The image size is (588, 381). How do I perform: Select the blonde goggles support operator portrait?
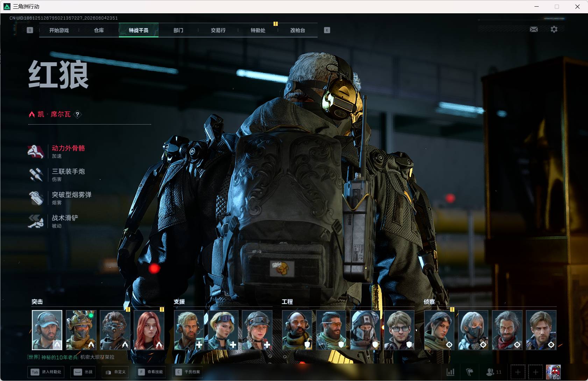(x=223, y=330)
